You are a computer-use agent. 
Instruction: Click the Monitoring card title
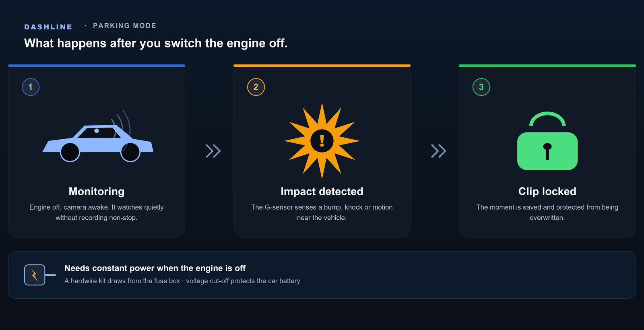click(97, 192)
